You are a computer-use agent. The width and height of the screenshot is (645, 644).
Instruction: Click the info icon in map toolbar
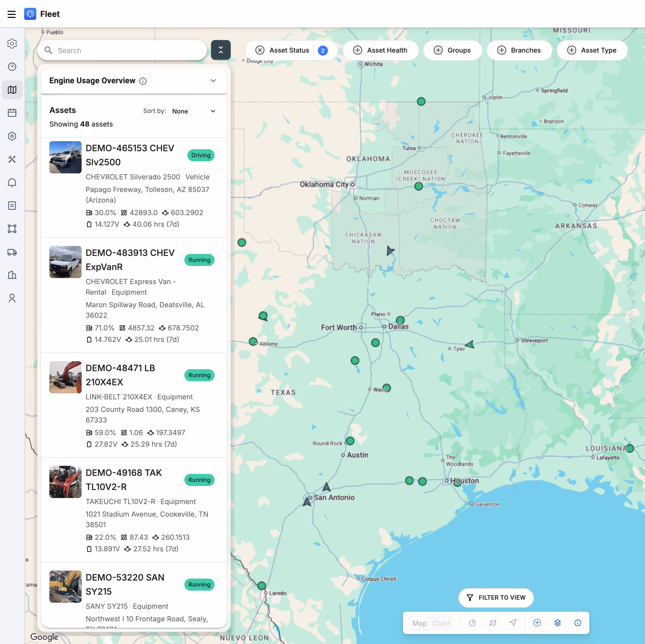[x=578, y=623]
